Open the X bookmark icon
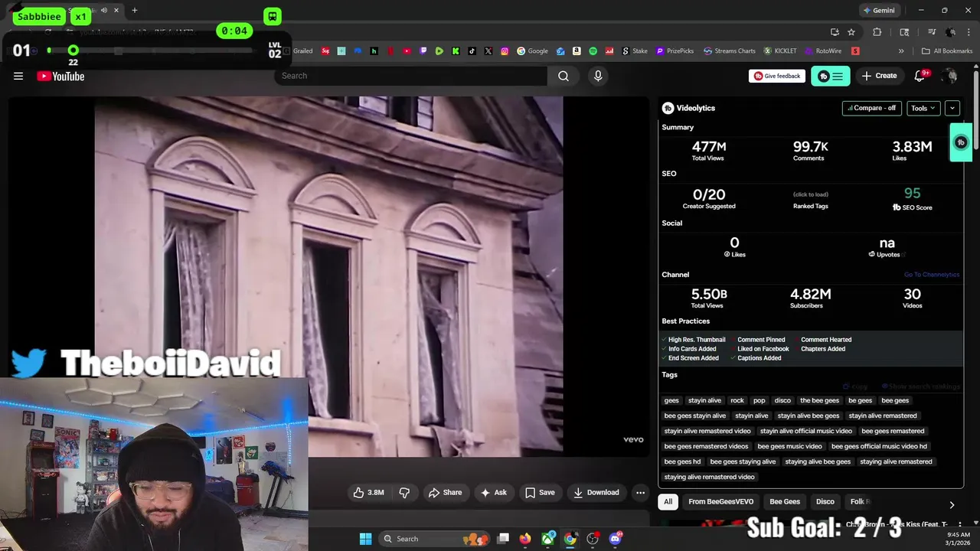The height and width of the screenshot is (551, 980). [x=488, y=51]
